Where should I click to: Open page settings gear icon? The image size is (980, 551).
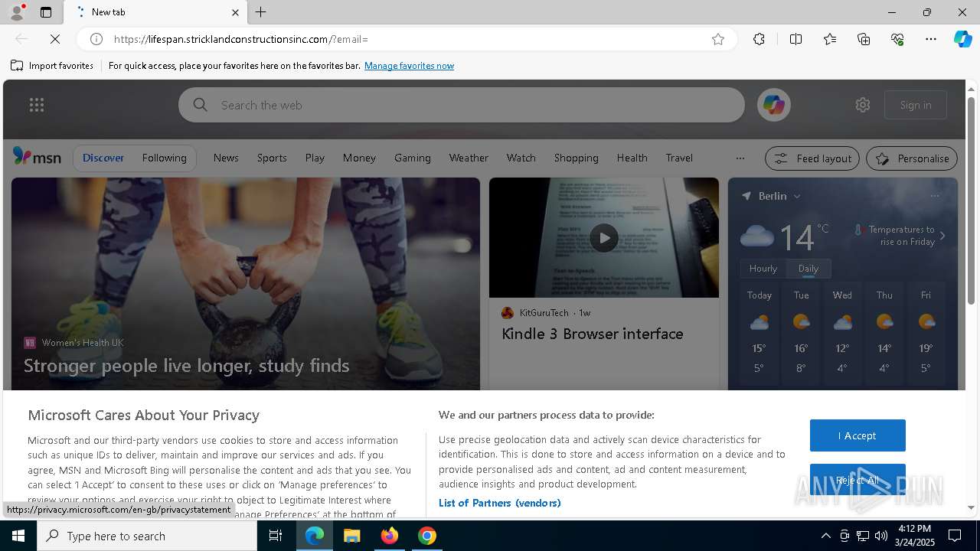[863, 105]
